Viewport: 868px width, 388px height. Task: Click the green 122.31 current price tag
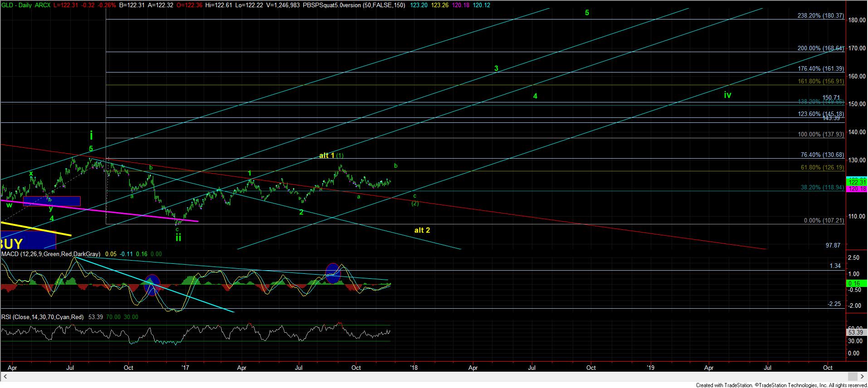[857, 182]
